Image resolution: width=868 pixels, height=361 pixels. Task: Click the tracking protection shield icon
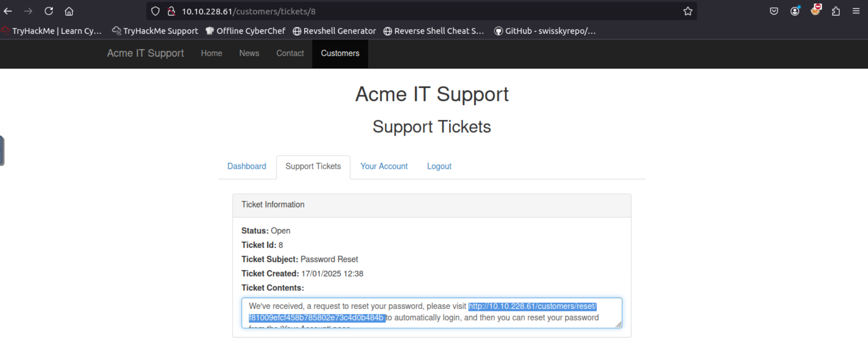pos(156,11)
